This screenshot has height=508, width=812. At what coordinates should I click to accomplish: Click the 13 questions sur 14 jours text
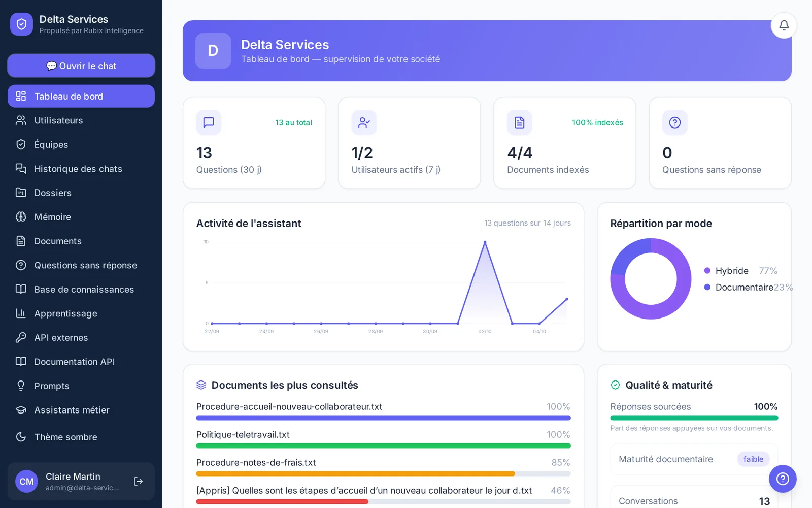527,223
